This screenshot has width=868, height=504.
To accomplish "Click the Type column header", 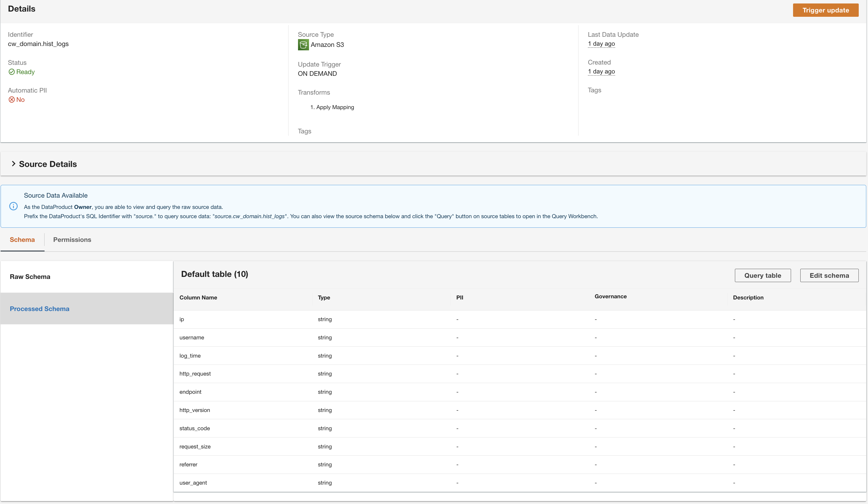I will point(324,298).
